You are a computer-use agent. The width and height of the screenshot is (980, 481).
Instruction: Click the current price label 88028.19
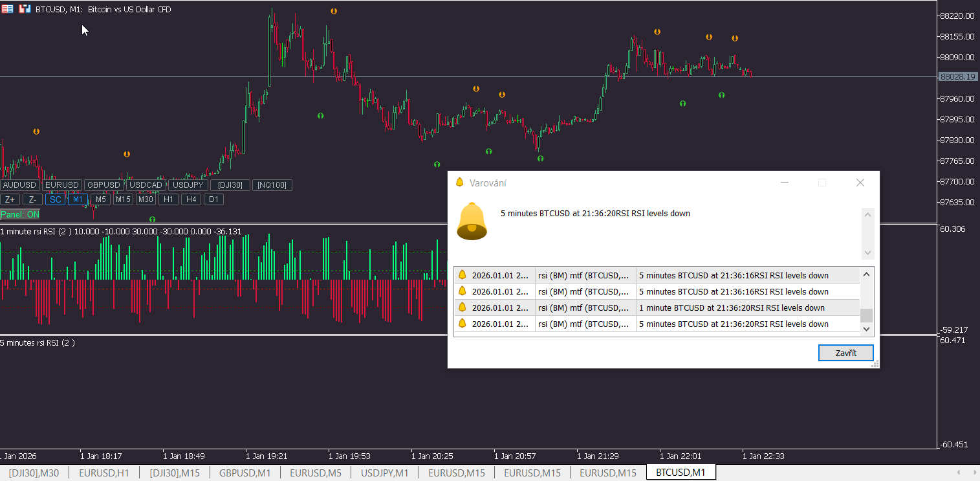(x=958, y=76)
